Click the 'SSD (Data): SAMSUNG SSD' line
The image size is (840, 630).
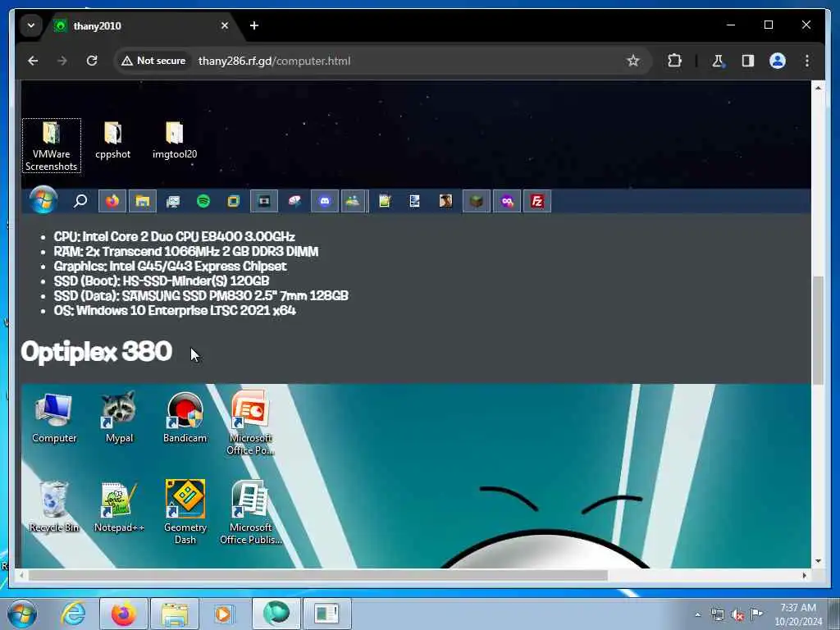coord(201,295)
